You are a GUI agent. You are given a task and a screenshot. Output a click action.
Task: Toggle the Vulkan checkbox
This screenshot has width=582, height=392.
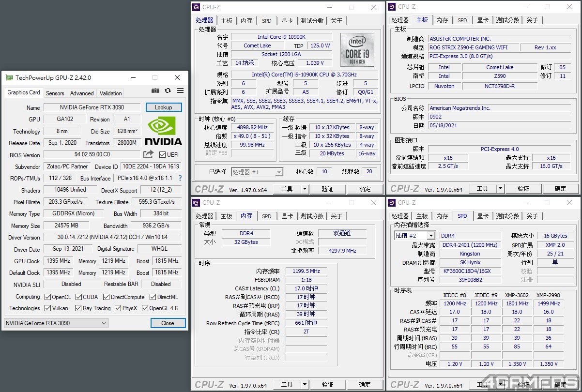(47, 308)
